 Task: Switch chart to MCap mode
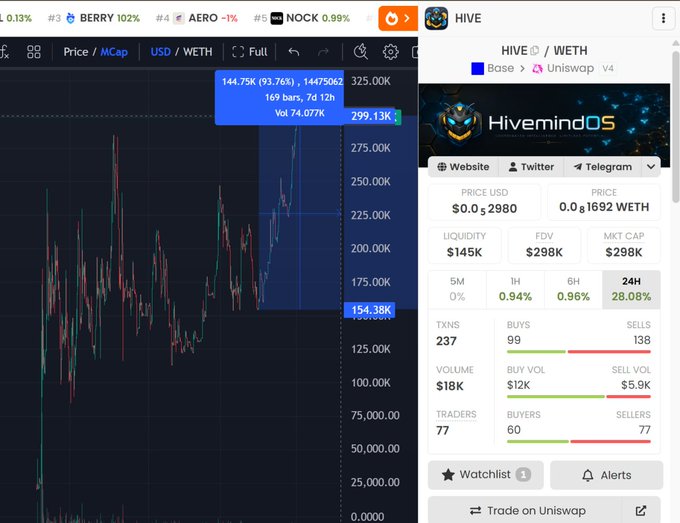tap(114, 52)
